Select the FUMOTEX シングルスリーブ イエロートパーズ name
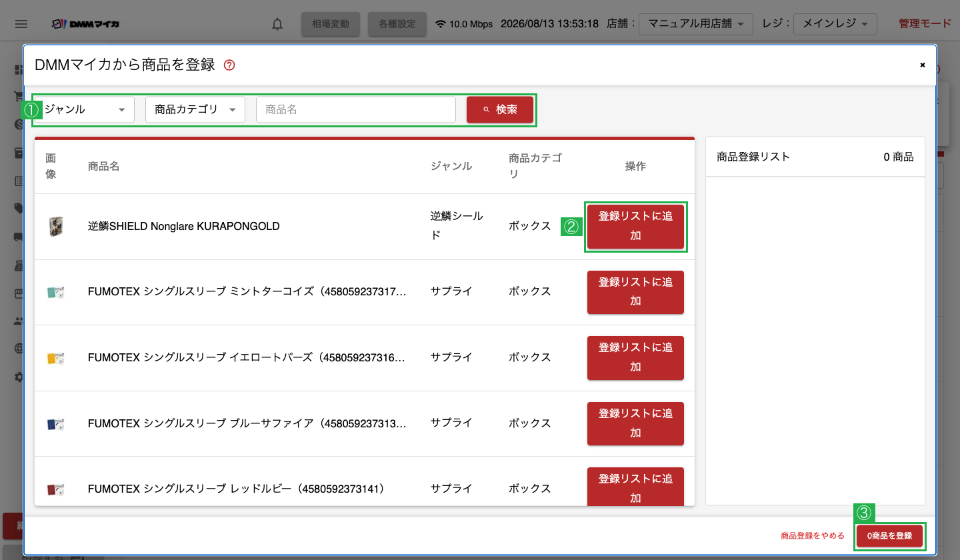The height and width of the screenshot is (560, 960). pos(247,357)
